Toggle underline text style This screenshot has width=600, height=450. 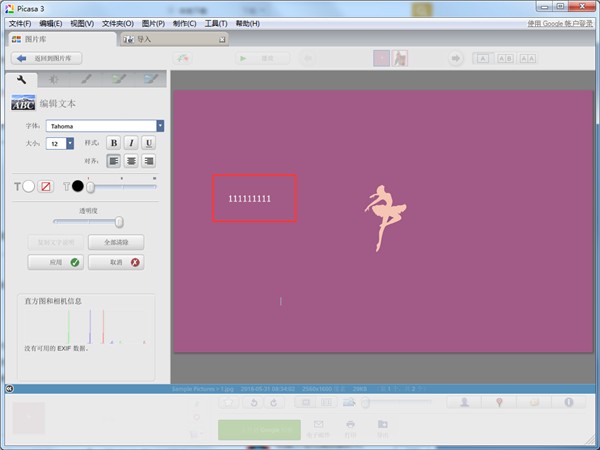[149, 143]
